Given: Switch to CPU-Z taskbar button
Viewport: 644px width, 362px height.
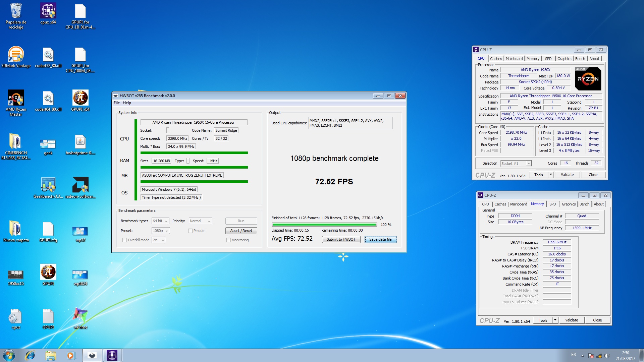Looking at the screenshot, I should pyautogui.click(x=112, y=355).
